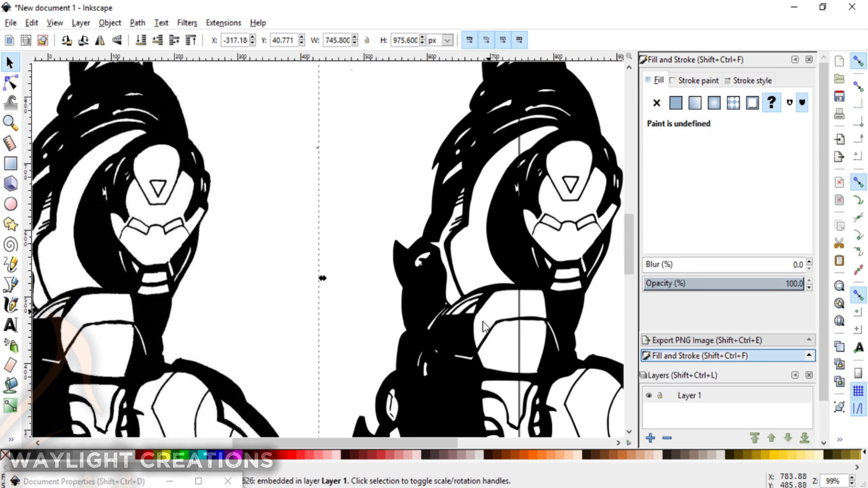Click Flip vertically icon
868x488 pixels.
pyautogui.click(x=117, y=40)
